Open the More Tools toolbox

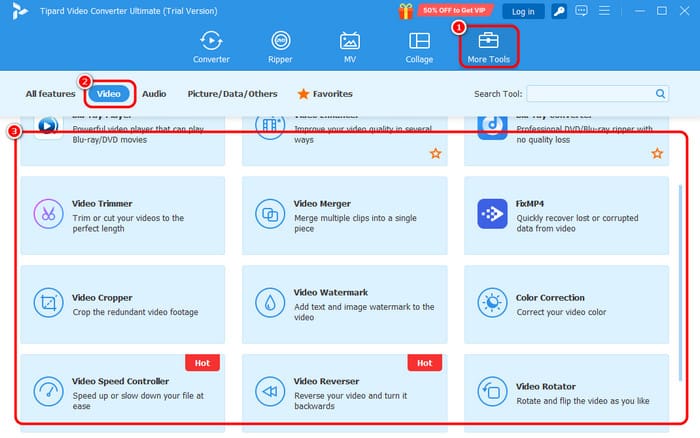tap(488, 47)
